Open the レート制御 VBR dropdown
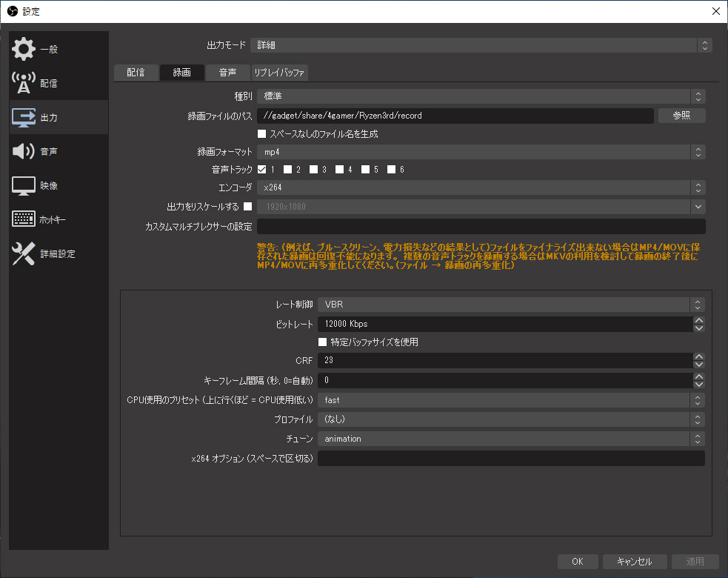Image resolution: width=728 pixels, height=578 pixels. click(x=511, y=305)
